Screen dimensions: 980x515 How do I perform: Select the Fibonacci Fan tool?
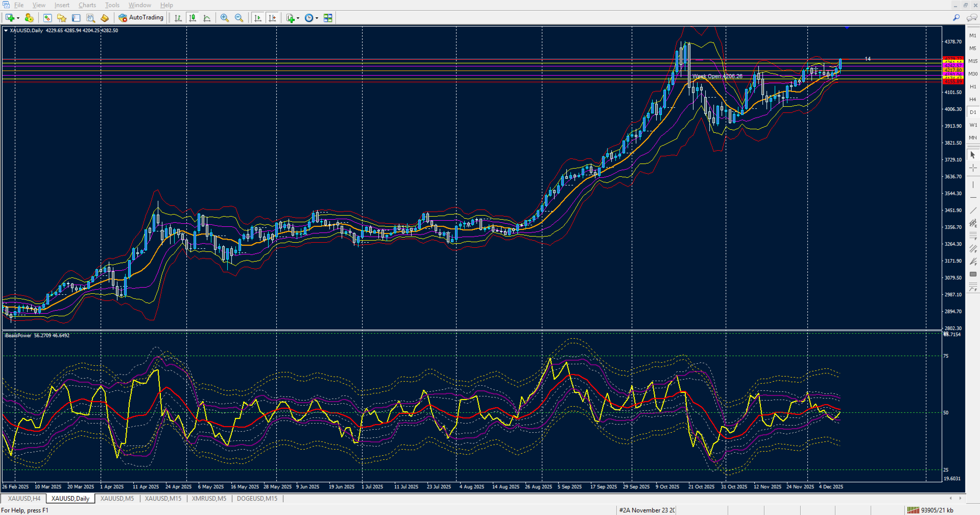pos(973,262)
